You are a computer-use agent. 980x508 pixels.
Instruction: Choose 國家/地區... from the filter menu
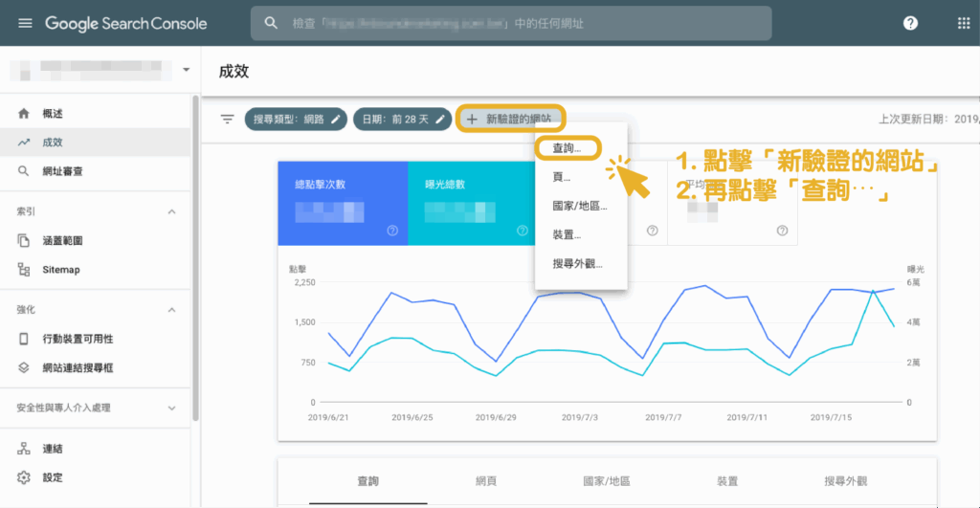[581, 206]
